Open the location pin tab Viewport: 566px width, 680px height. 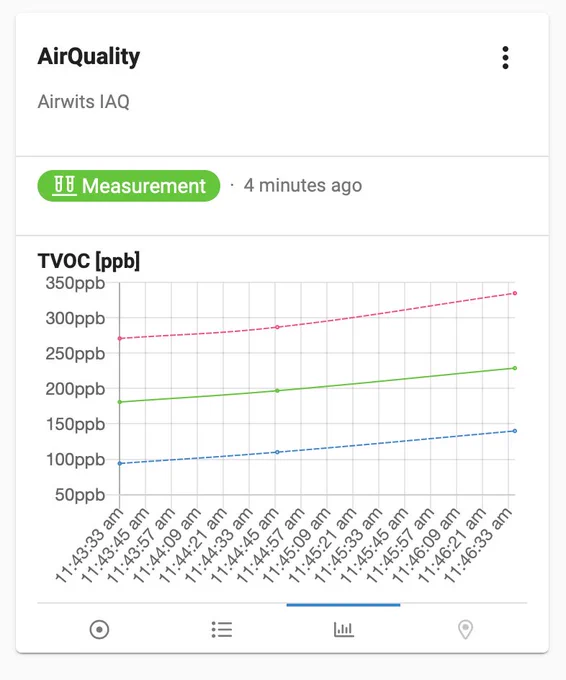[x=465, y=629]
